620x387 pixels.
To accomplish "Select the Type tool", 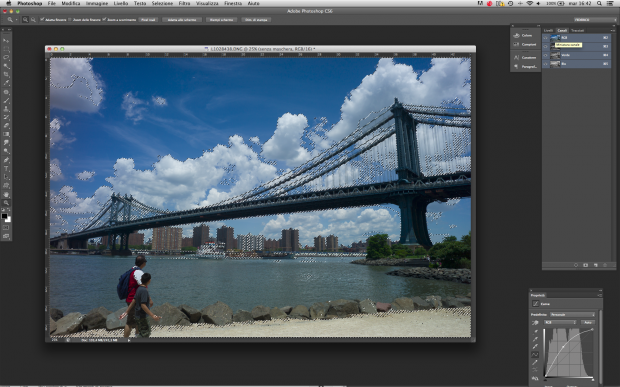I will pyautogui.click(x=6, y=169).
